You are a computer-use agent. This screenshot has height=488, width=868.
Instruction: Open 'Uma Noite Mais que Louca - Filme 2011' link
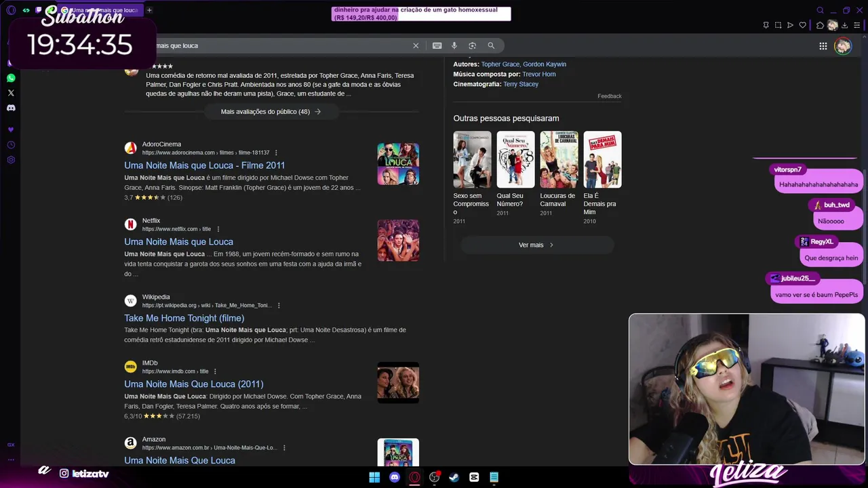coord(204,165)
